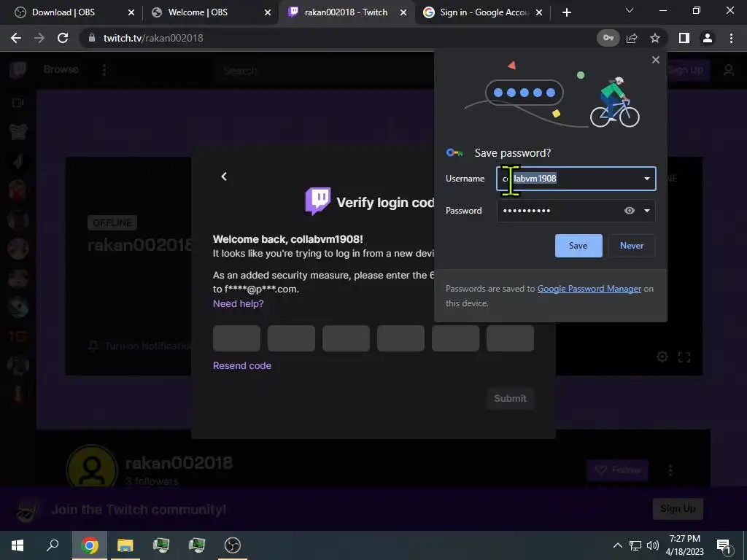Click the Chrome taskbar icon
747x560 pixels.
pyautogui.click(x=90, y=545)
